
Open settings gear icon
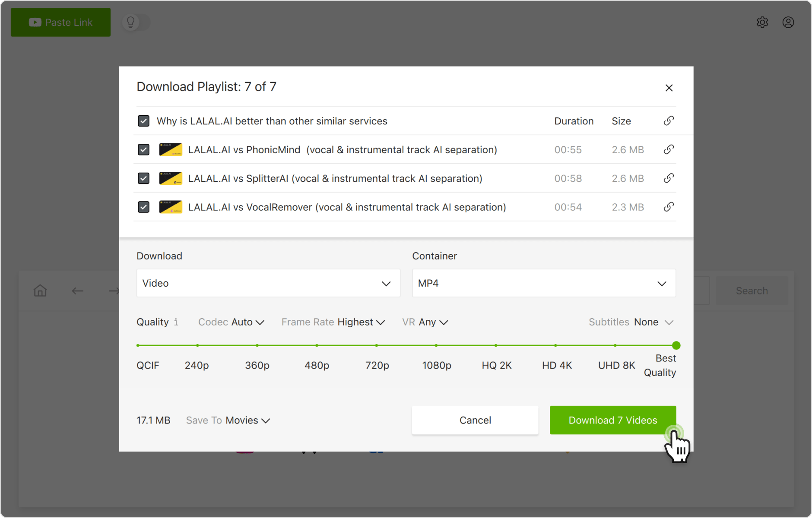tap(762, 22)
